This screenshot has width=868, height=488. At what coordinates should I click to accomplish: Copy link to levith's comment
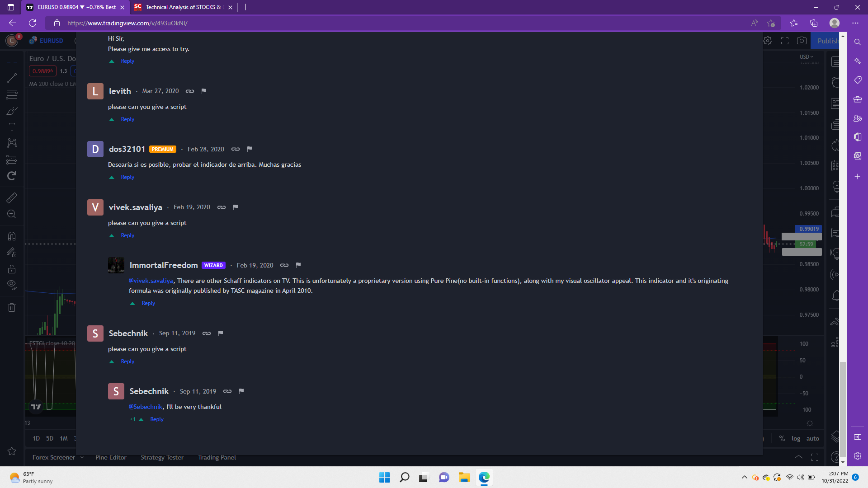[190, 91]
